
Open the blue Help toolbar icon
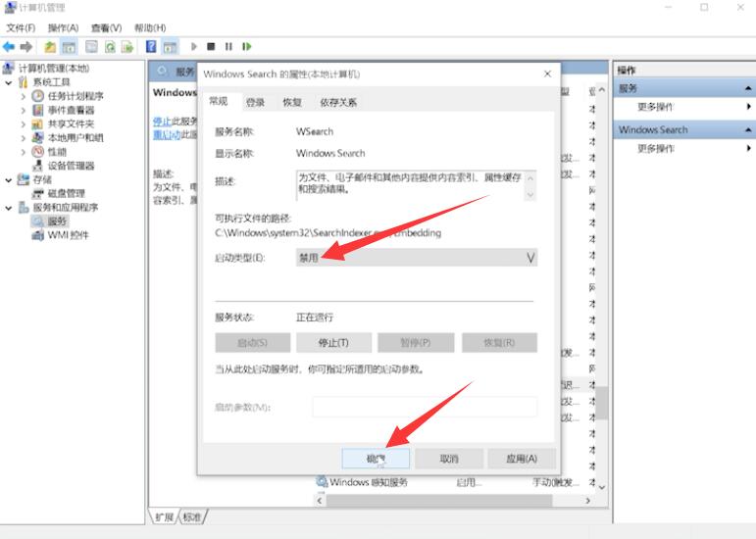151,47
